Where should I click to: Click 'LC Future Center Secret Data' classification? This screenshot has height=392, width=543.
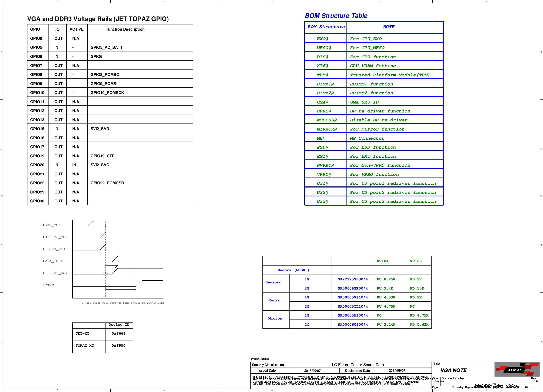tap(358, 365)
